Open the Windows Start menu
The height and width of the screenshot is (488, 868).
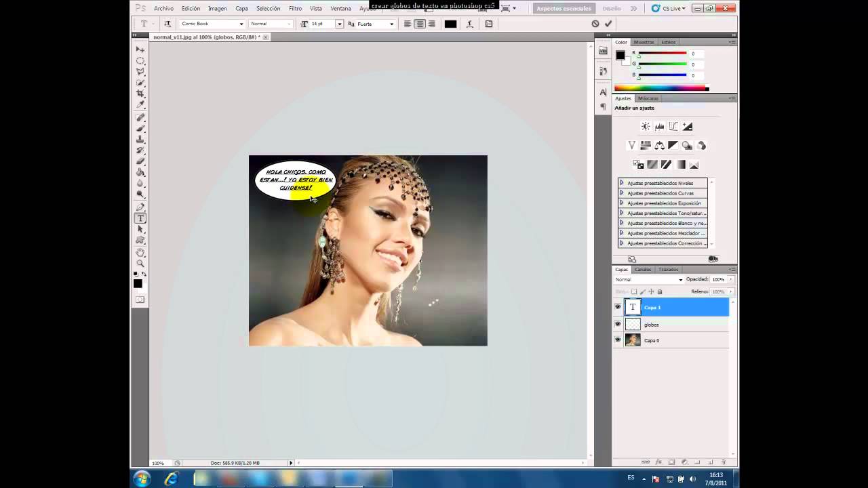142,479
